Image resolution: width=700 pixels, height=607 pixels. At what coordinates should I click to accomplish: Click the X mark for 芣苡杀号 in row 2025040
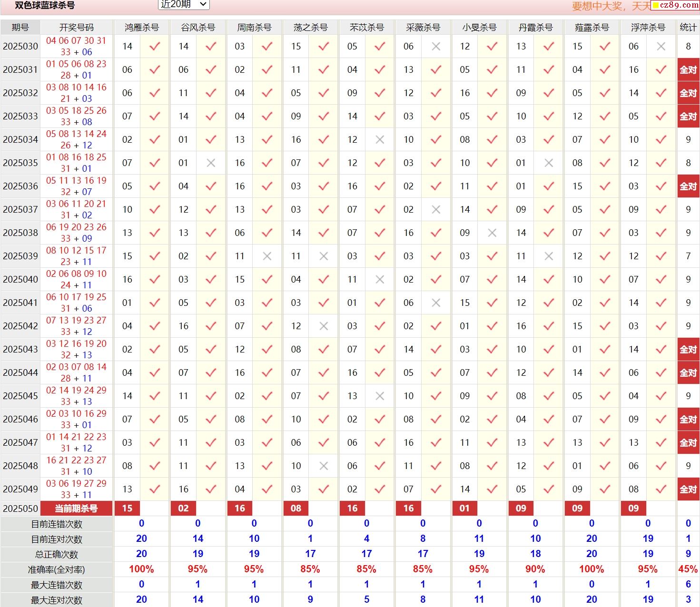(380, 280)
